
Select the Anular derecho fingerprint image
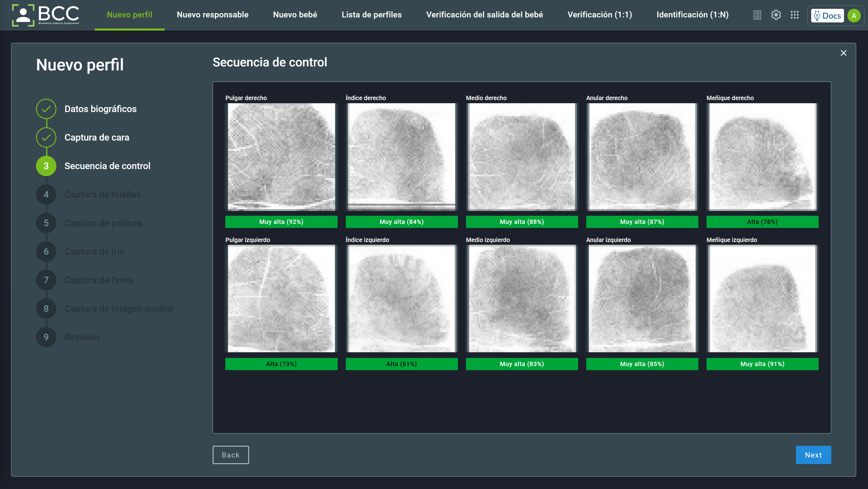(x=642, y=157)
